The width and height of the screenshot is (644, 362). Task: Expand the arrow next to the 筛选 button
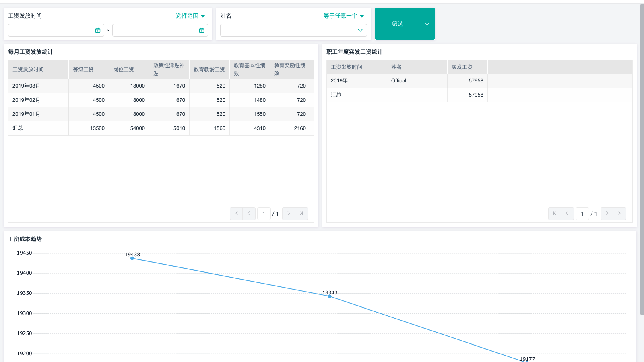pyautogui.click(x=427, y=24)
